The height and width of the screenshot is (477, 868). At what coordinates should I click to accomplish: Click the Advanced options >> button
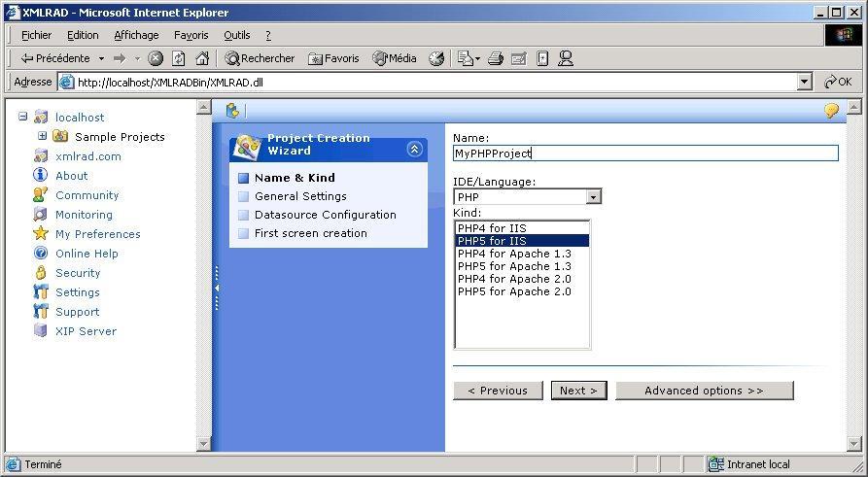(x=704, y=391)
